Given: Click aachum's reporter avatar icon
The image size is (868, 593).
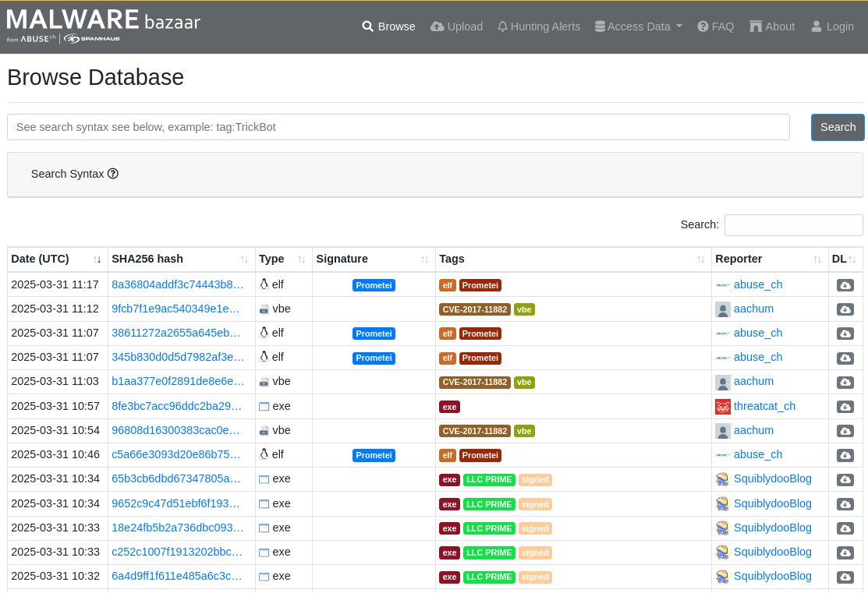Looking at the screenshot, I should (722, 309).
